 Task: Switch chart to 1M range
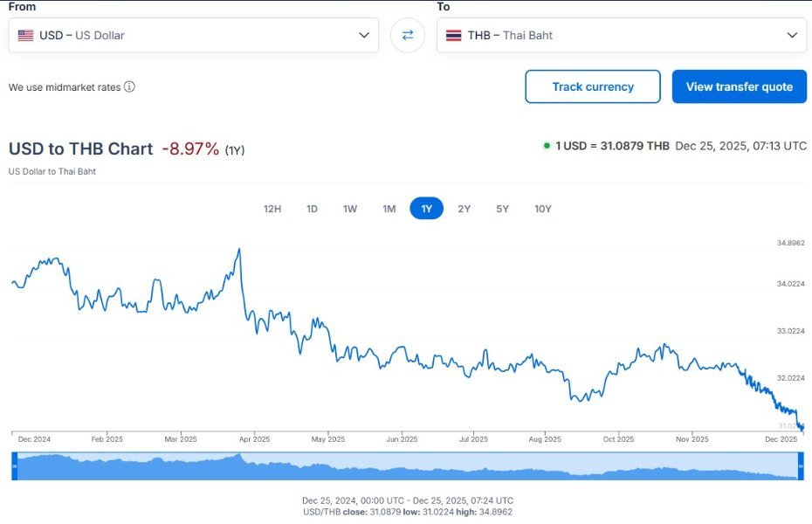(389, 209)
